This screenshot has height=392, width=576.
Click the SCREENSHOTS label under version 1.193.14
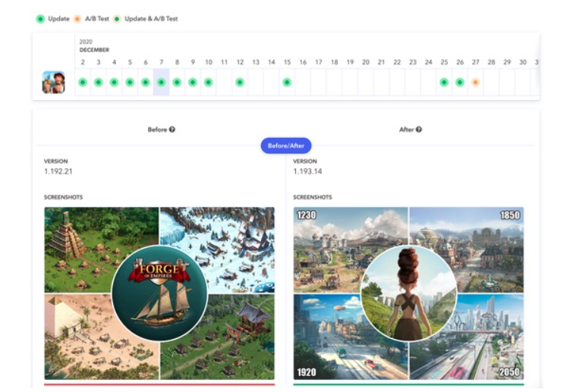pos(313,197)
